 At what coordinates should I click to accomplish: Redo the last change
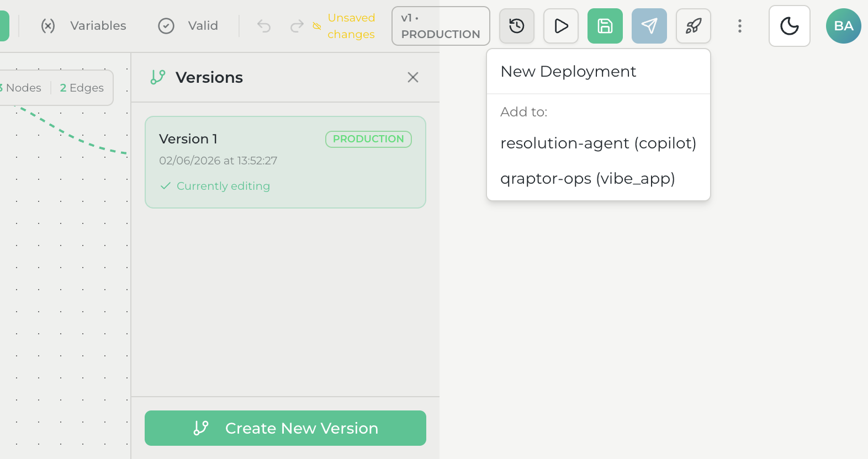(297, 26)
